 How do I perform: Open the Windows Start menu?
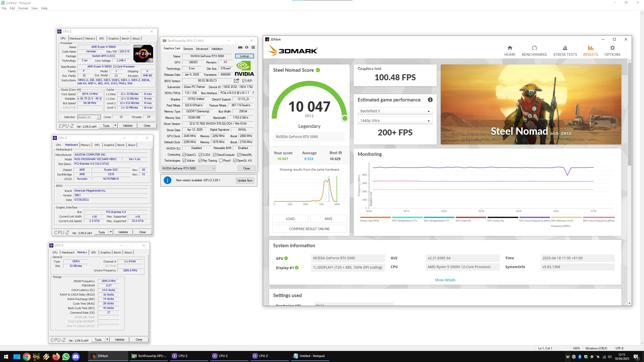coord(6,356)
